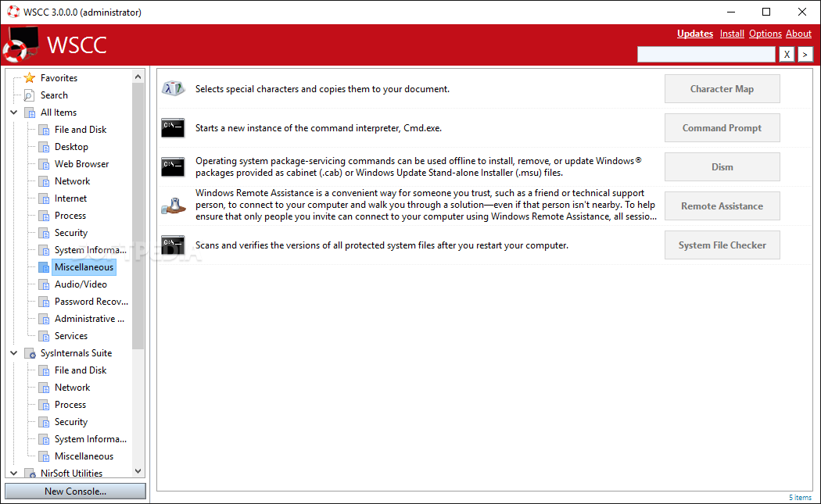Click the All Items page icon
The image size is (821, 504).
(30, 113)
